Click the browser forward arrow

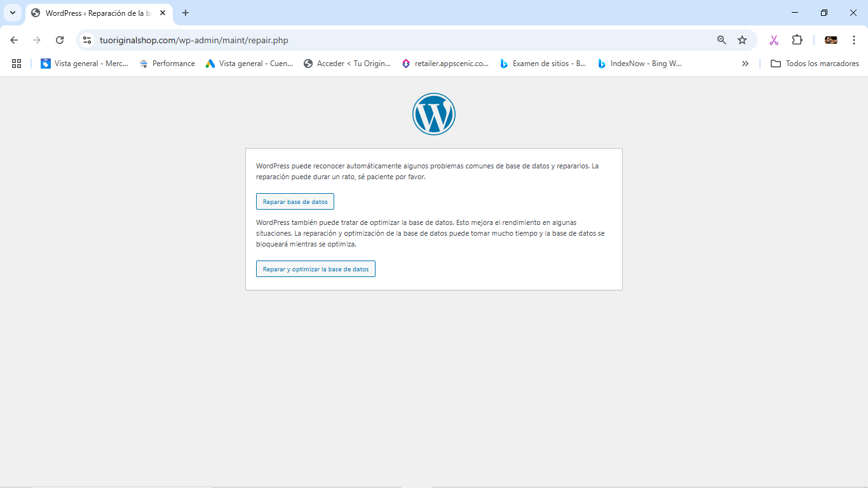point(37,40)
